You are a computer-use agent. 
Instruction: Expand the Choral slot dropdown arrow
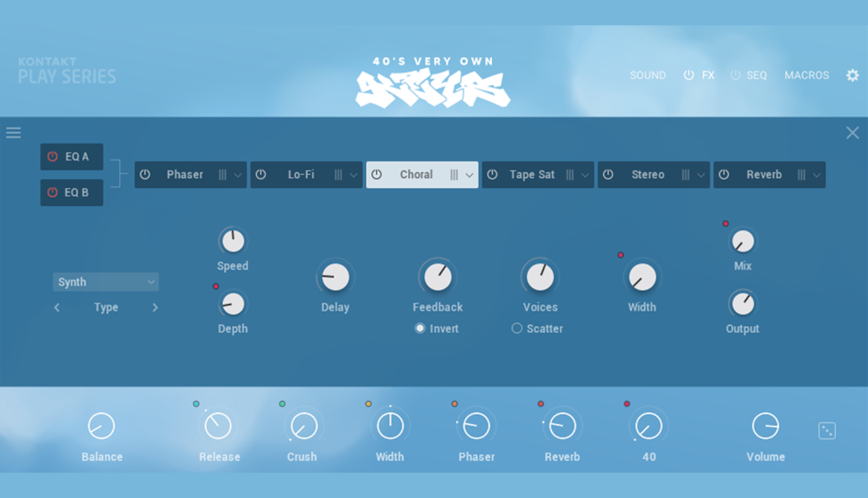[469, 175]
